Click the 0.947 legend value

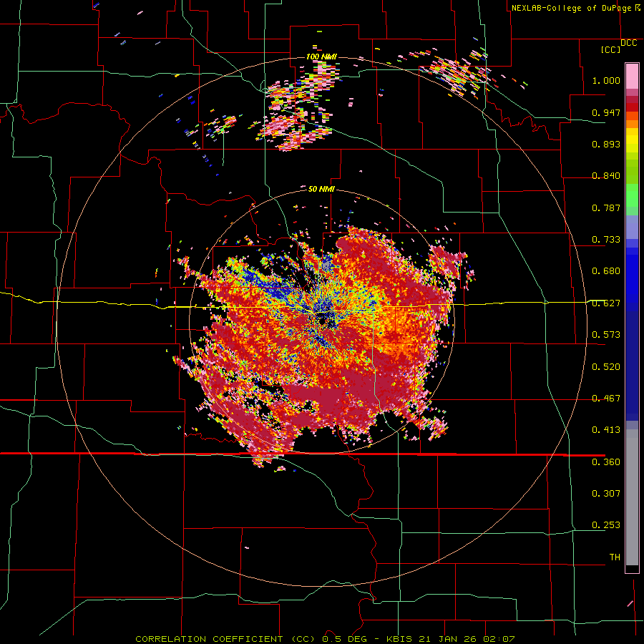[606, 112]
